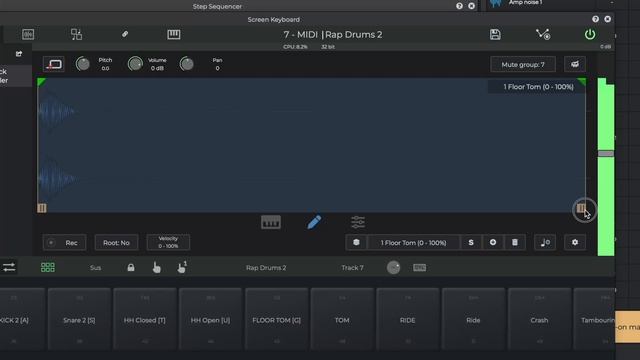Open the piano keyboard icon in top toolbar
The width and height of the screenshot is (640, 360).
pyautogui.click(x=174, y=34)
